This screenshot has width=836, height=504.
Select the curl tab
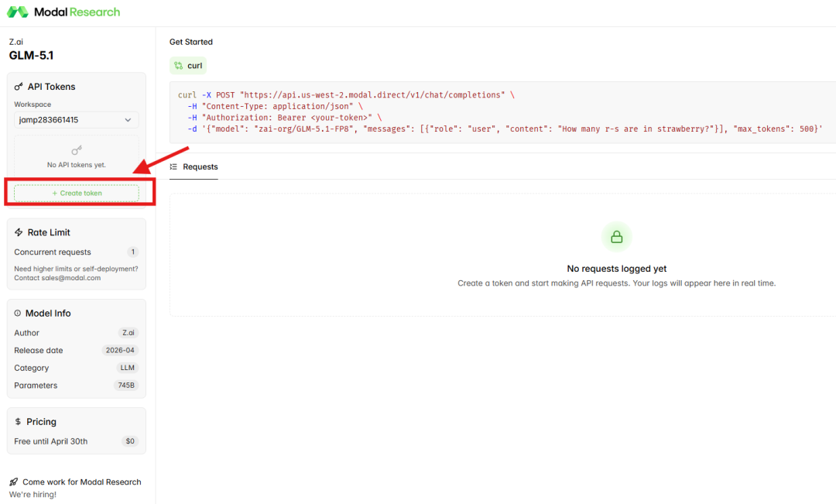click(188, 66)
